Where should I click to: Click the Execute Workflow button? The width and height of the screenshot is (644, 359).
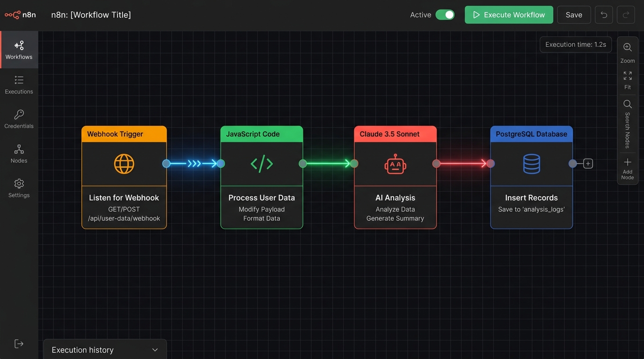(509, 15)
